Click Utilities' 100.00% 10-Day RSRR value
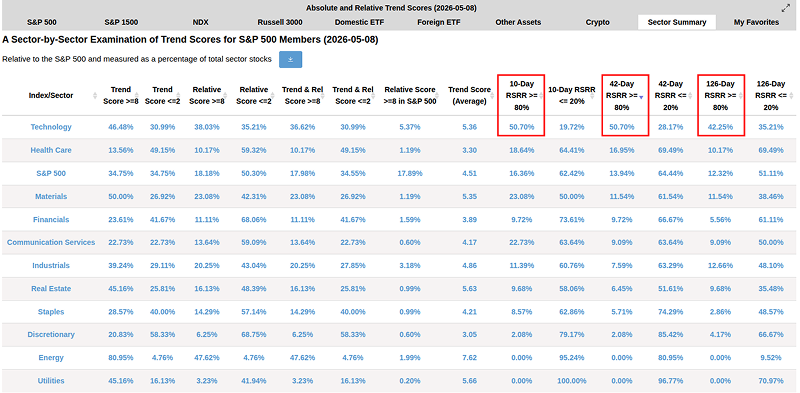 pyautogui.click(x=571, y=381)
